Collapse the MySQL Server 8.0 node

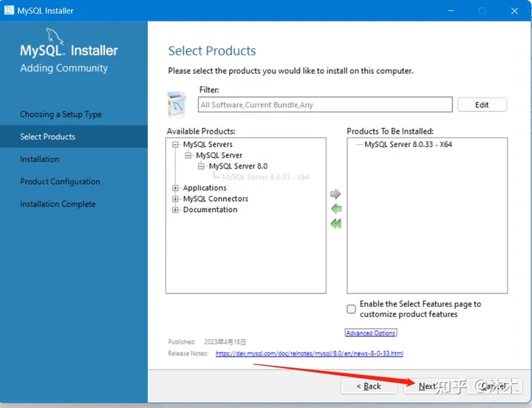click(x=201, y=166)
